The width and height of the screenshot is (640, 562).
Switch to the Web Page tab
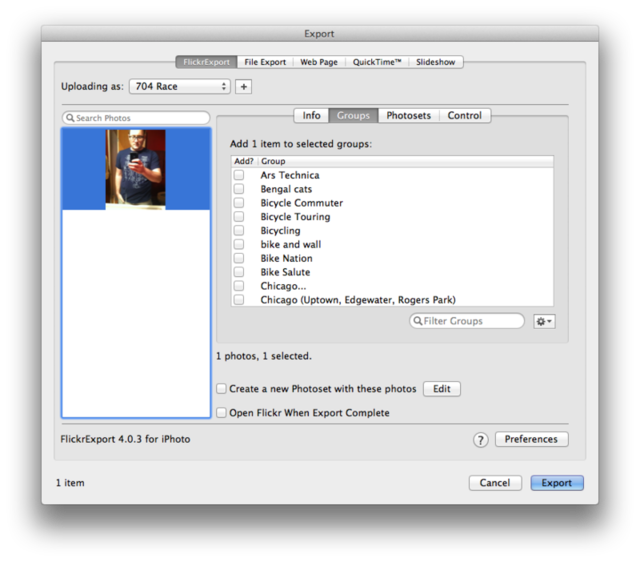[319, 62]
